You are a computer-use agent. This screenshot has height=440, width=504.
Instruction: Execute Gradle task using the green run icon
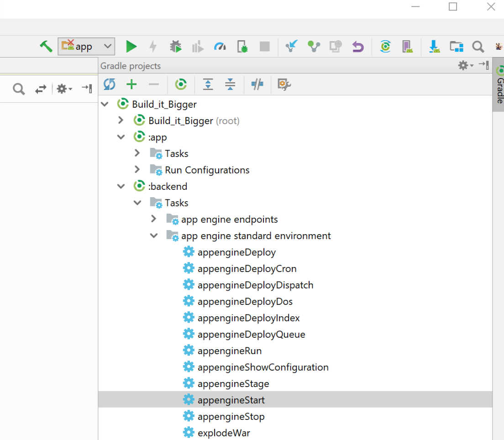(x=181, y=84)
